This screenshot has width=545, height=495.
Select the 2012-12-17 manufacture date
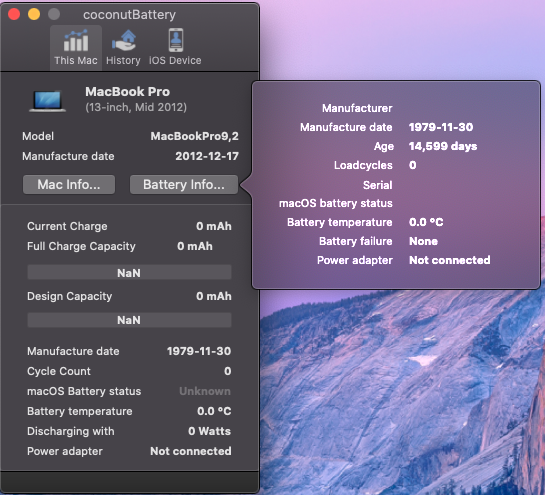pyautogui.click(x=207, y=156)
